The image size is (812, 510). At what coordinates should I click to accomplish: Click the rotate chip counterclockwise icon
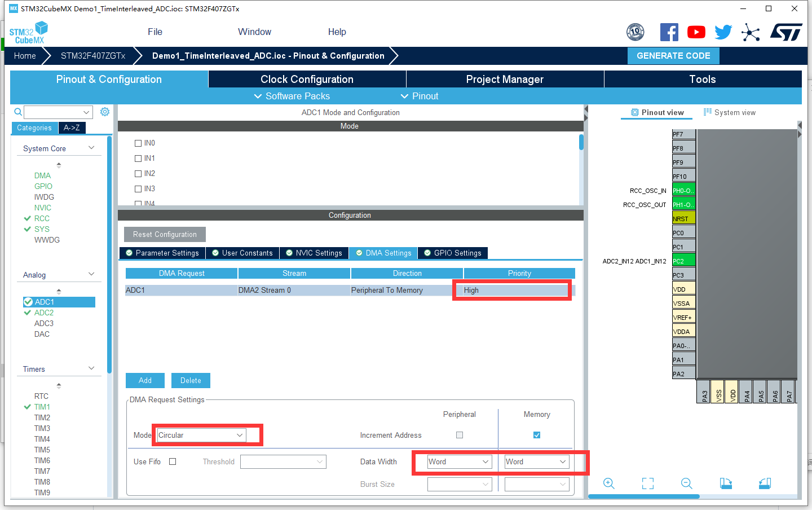click(x=765, y=483)
